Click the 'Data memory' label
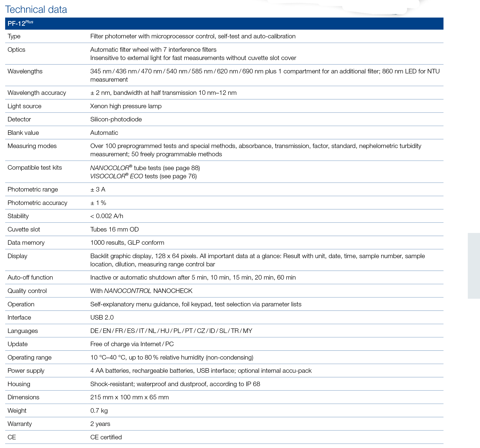The image size is (480, 448). [26, 243]
